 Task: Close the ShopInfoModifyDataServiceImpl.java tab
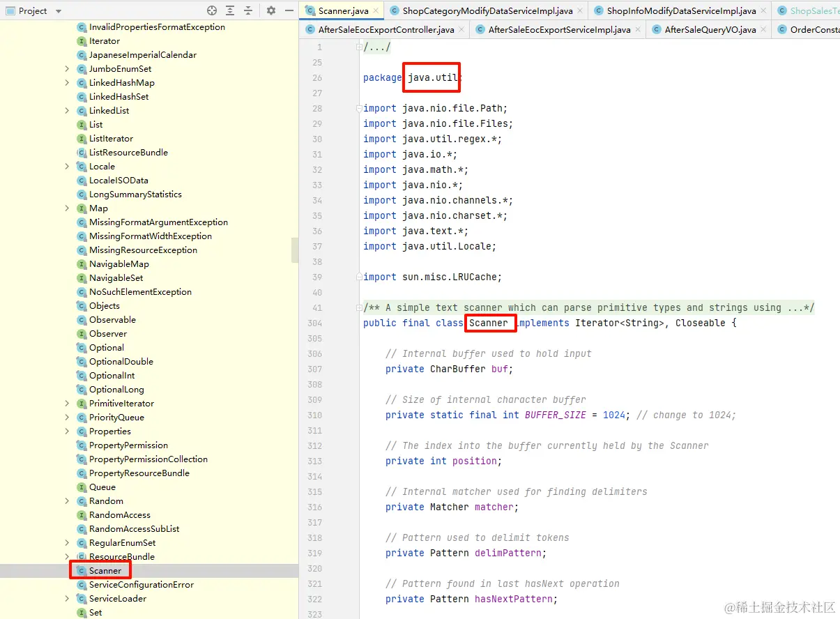point(763,10)
